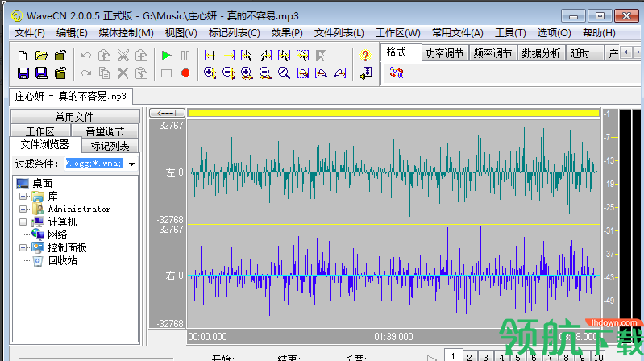This screenshot has height=361, width=644.
Task: Open the 音量调节 panel tab
Action: tap(105, 131)
